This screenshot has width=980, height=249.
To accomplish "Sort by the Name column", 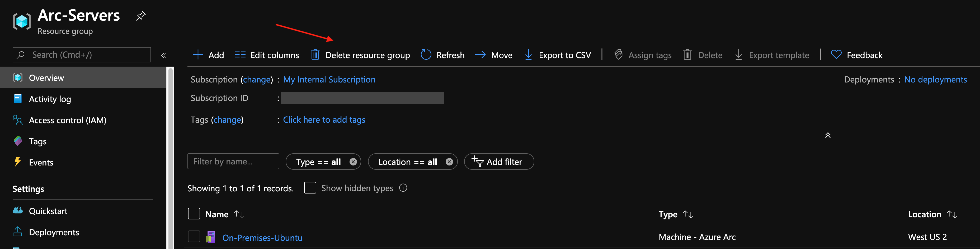I will 225,214.
